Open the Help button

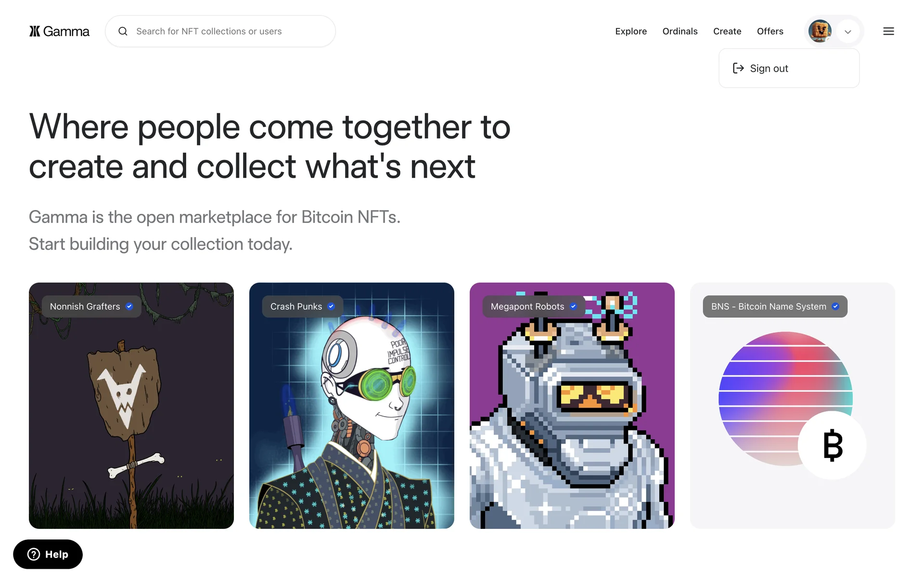pos(48,554)
